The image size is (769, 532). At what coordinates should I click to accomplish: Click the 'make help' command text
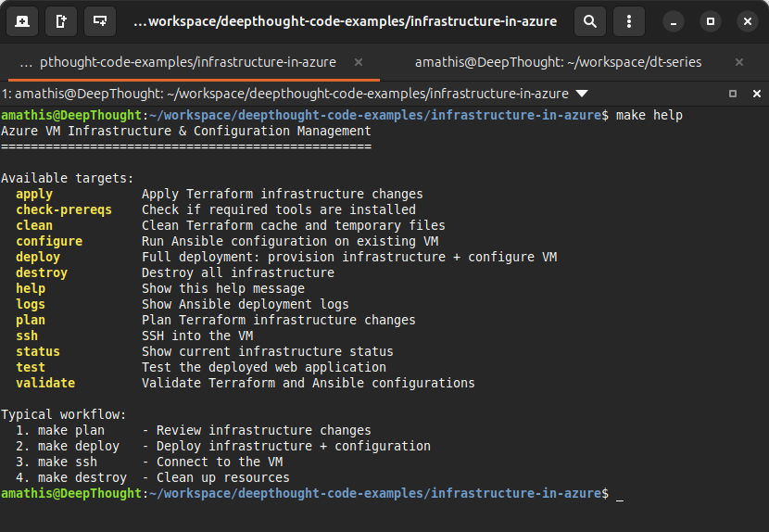649,115
